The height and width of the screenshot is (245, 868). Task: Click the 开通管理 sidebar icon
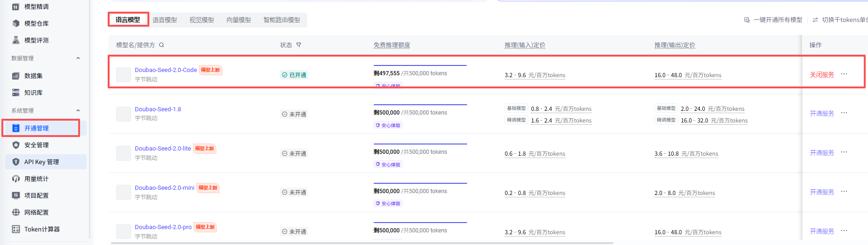click(x=16, y=128)
